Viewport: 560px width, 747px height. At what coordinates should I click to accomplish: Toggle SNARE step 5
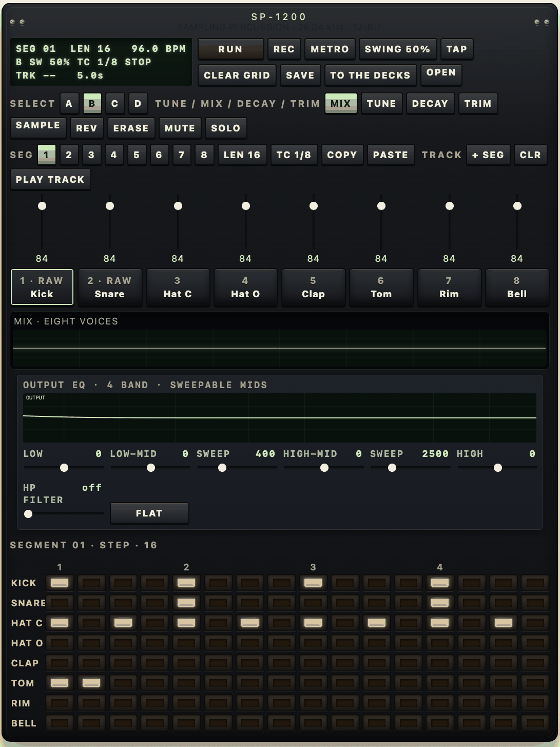click(186, 603)
